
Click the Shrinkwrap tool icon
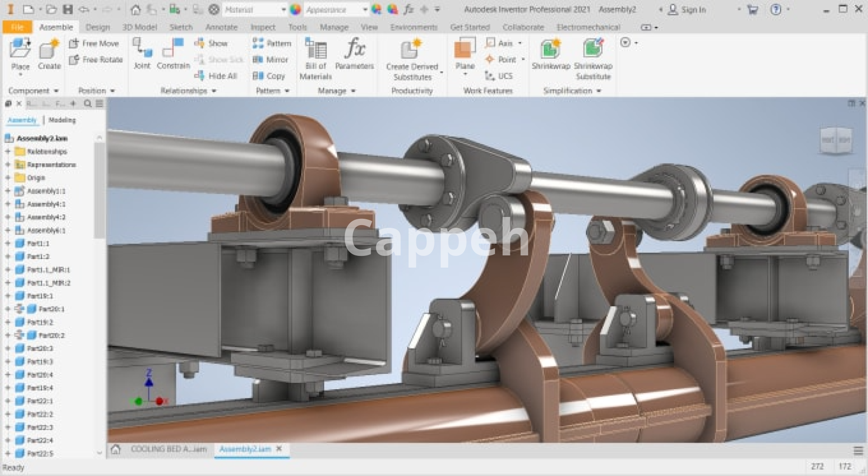[551, 49]
